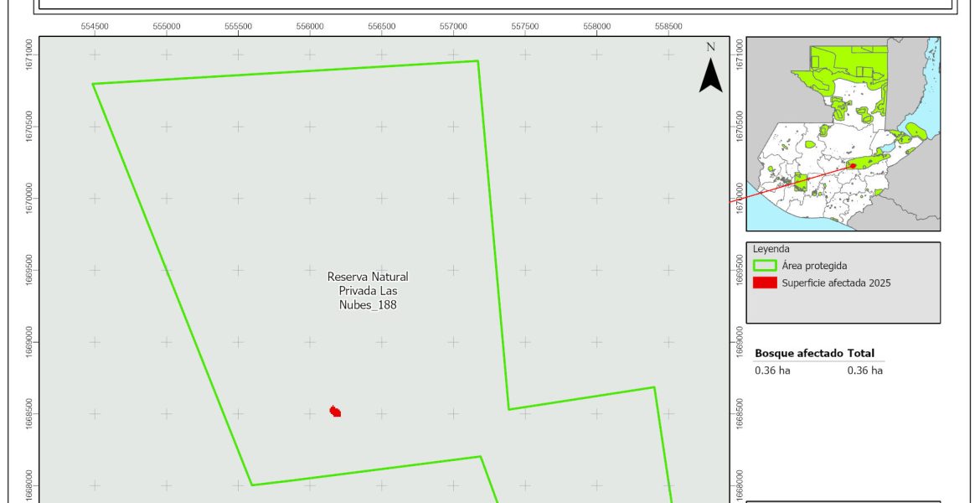This screenshot has width=980, height=503.
Task: Click the red affected area patch on main map
Action: point(335,412)
